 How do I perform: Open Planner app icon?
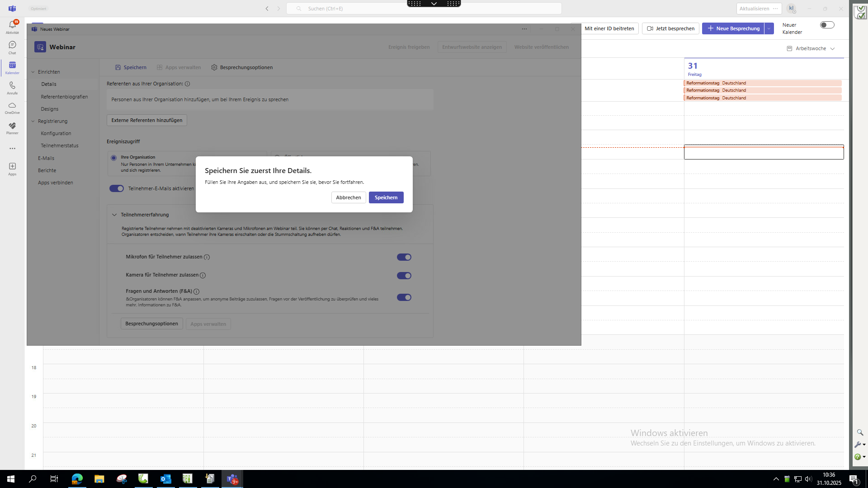click(x=12, y=128)
